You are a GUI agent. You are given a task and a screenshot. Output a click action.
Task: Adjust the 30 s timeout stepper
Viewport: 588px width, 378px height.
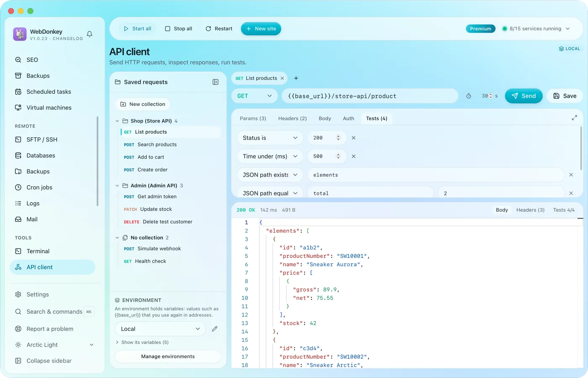[491, 96]
